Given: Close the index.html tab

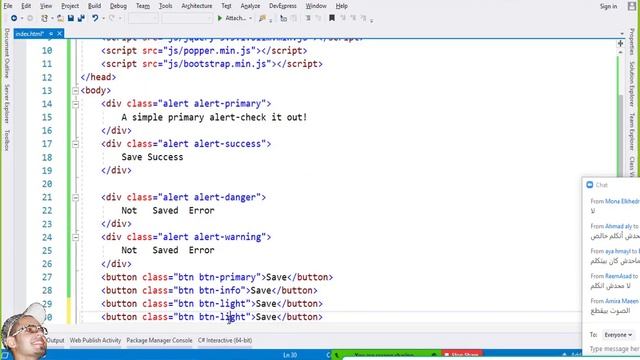Looking at the screenshot, I should tap(59, 33).
